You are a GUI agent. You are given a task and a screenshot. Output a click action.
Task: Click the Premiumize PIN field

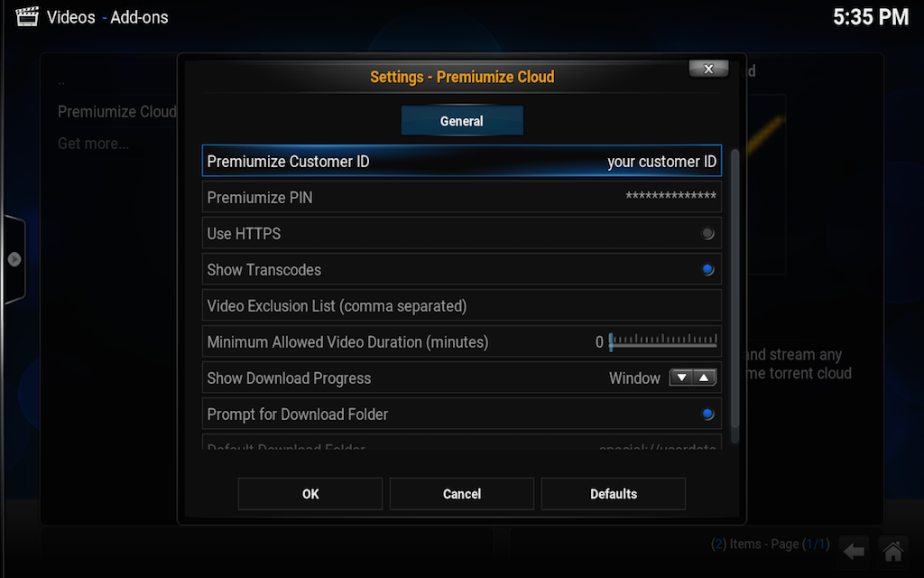462,197
